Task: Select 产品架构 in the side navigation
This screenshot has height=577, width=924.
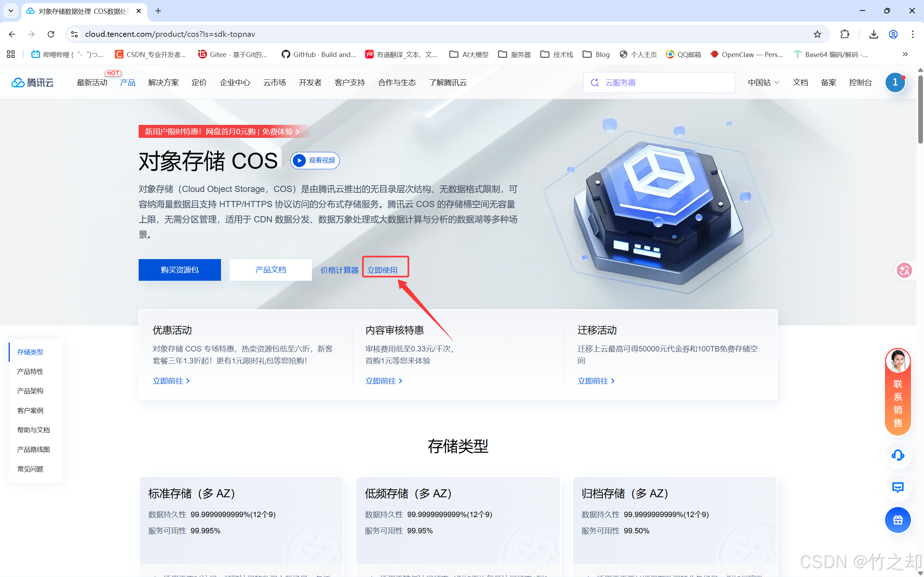Action: pos(30,391)
